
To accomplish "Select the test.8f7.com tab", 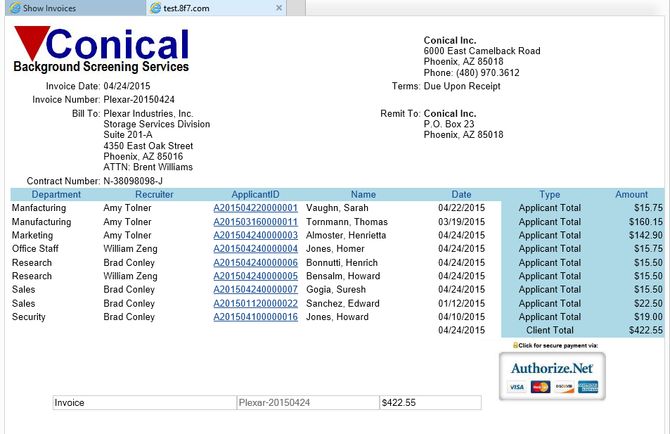I will pos(216,8).
